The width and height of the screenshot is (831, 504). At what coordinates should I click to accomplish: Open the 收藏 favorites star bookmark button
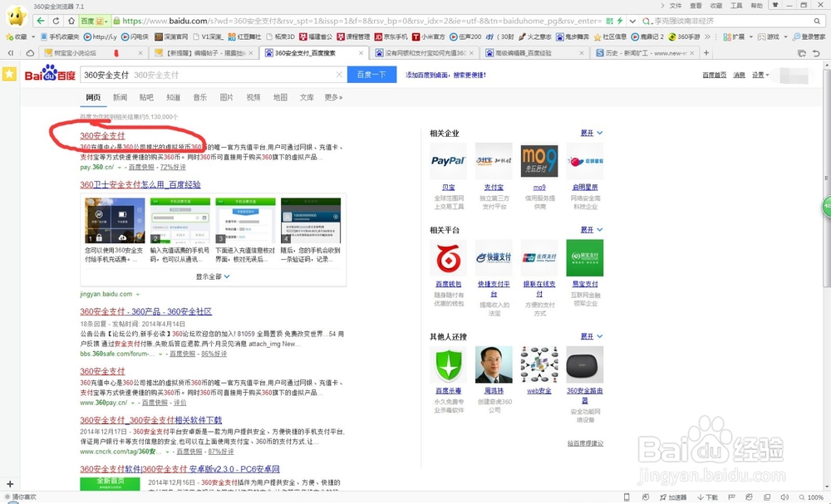click(x=16, y=37)
